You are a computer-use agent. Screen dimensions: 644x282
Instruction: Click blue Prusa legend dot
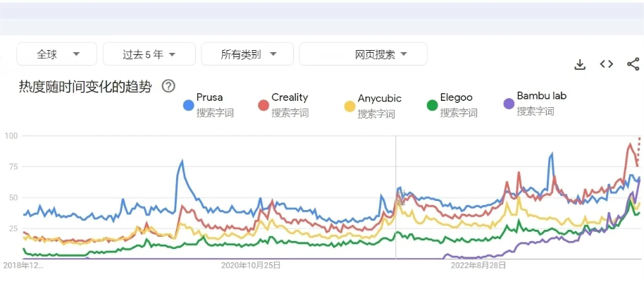pyautogui.click(x=188, y=105)
